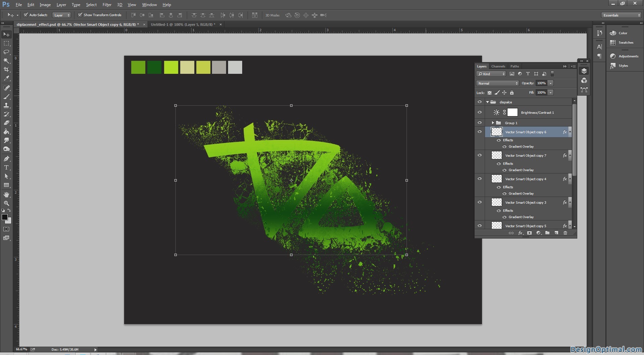Screen dimensions: 644x355
Task: Select the Magic Wand tool
Action: point(6,61)
